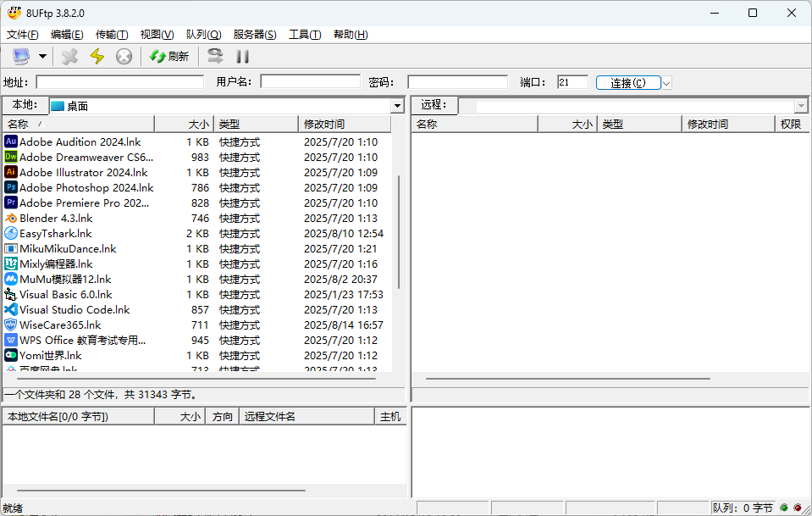This screenshot has width=812, height=516.
Task: Select Mixly编程器.lnk icon
Action: point(11,264)
